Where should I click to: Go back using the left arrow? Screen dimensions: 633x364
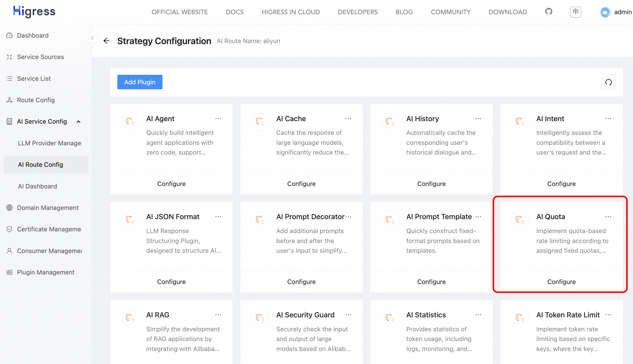(106, 41)
